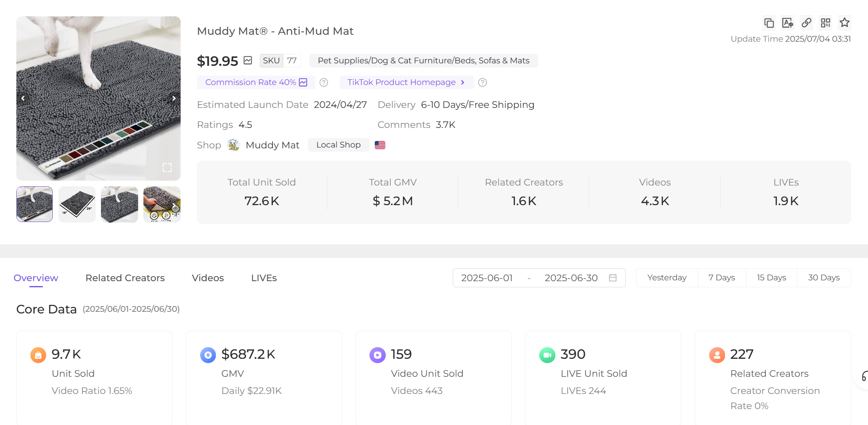This screenshot has height=425, width=868.
Task: Click the GMV blue coin icon
Action: 208,355
